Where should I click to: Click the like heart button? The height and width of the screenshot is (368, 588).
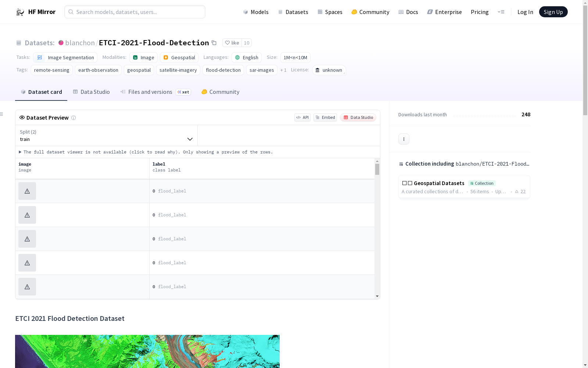point(232,43)
